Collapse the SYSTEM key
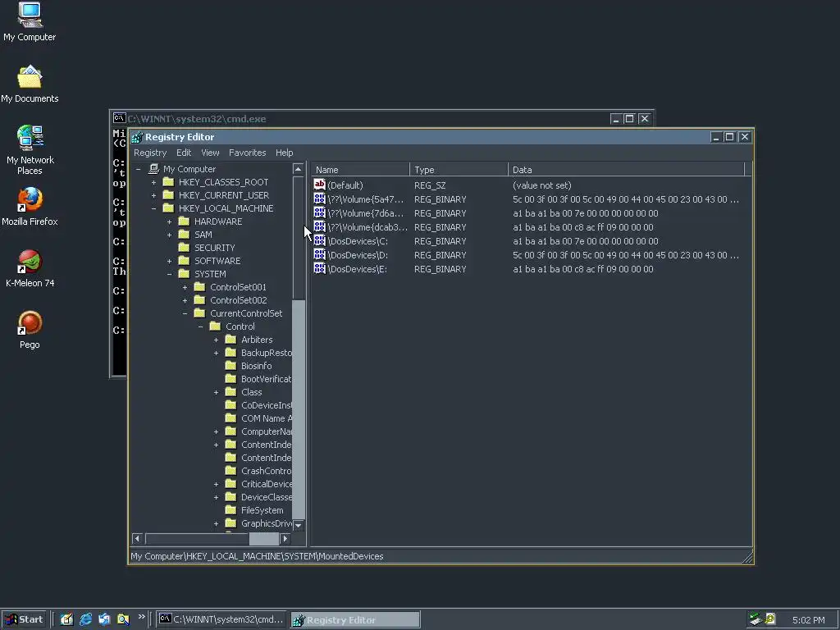Screen dimensions: 840x630 pos(169,274)
